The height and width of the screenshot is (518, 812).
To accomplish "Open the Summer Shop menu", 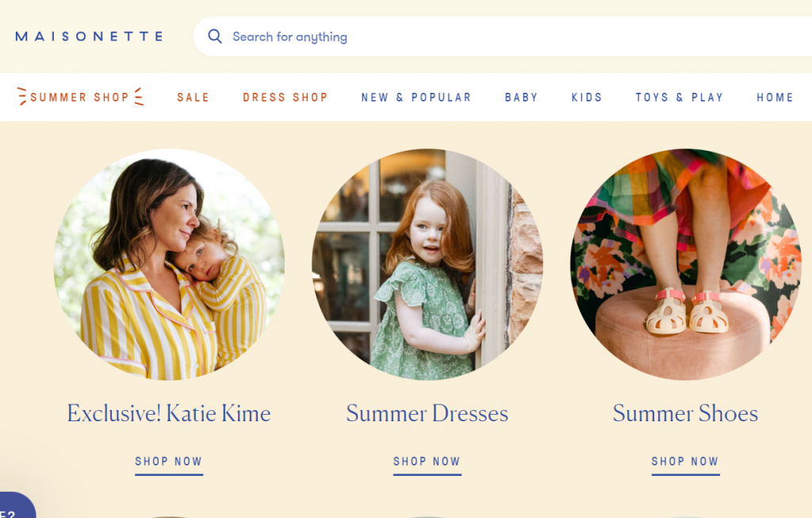I will [x=80, y=98].
